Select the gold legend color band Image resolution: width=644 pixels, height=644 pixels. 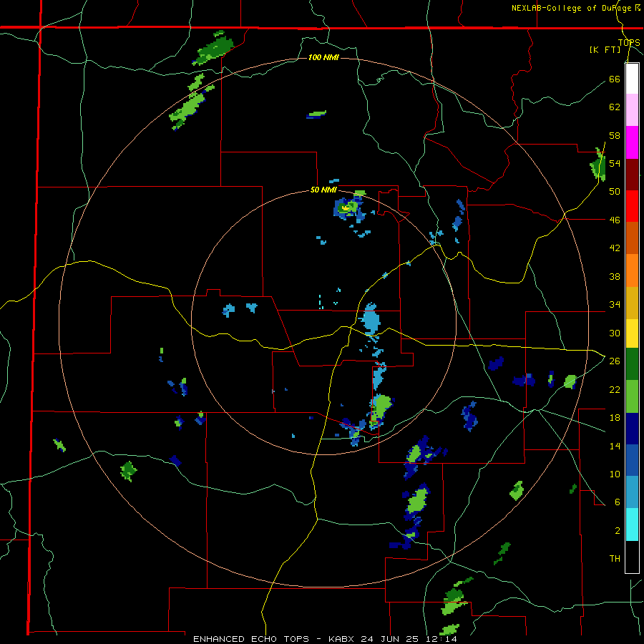point(632,302)
